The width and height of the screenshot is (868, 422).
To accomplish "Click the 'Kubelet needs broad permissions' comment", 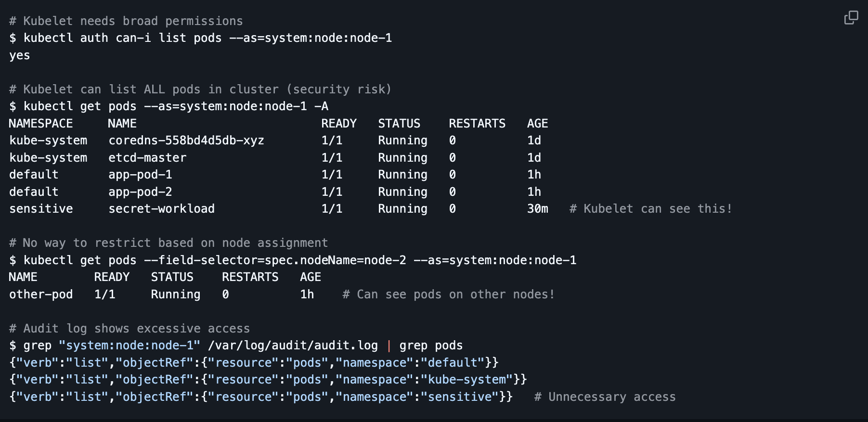I will 126,21.
